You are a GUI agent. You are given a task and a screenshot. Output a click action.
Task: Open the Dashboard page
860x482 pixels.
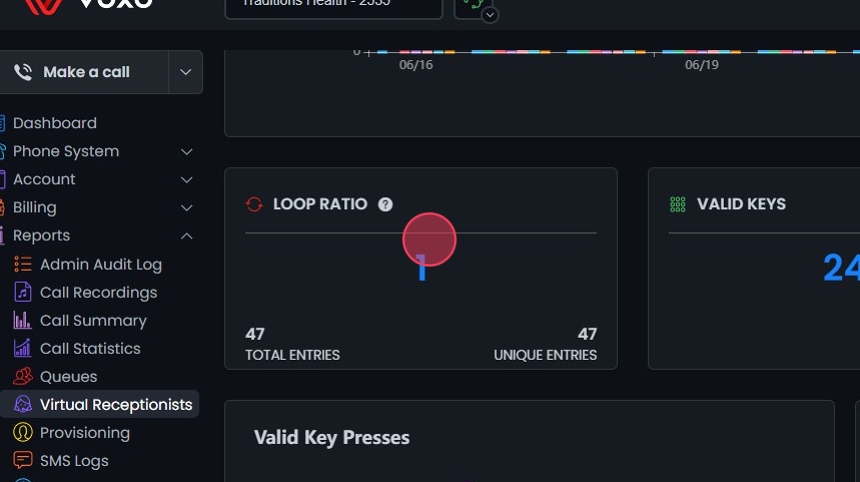click(x=54, y=123)
